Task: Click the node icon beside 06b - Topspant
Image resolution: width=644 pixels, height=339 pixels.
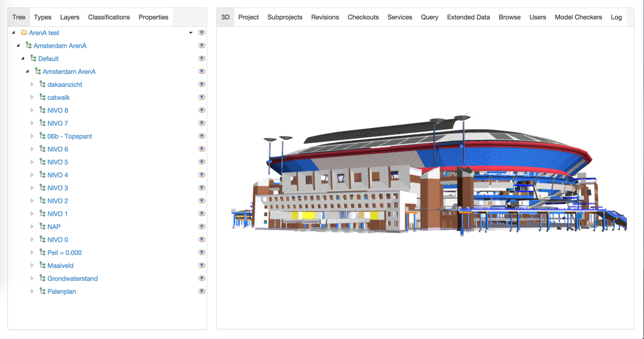Action: click(42, 136)
